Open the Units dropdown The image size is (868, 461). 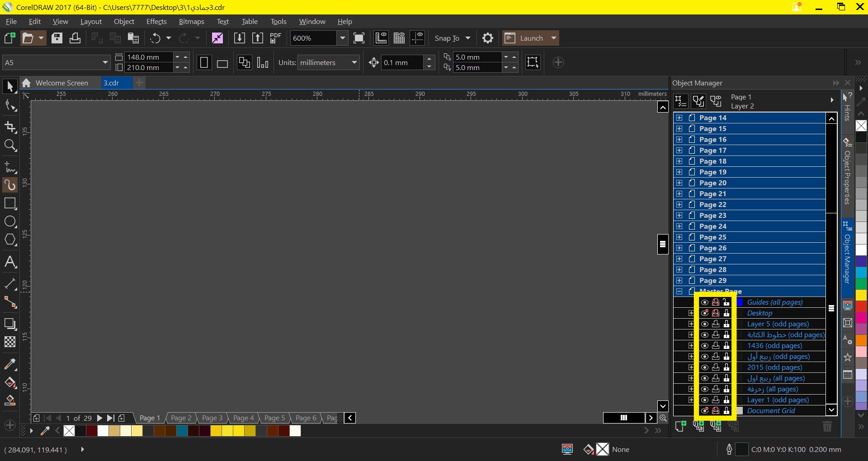(x=354, y=62)
